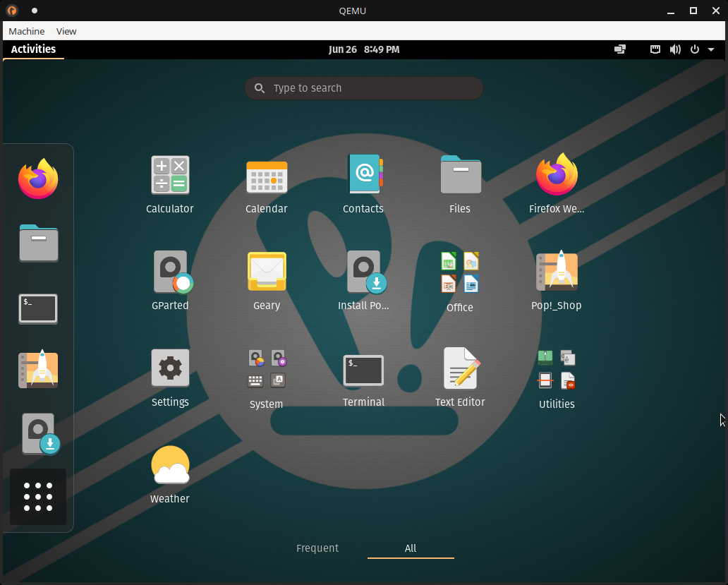Screen dimensions: 728x585
Task: Toggle the Show Applications grid button
Action: point(38,497)
